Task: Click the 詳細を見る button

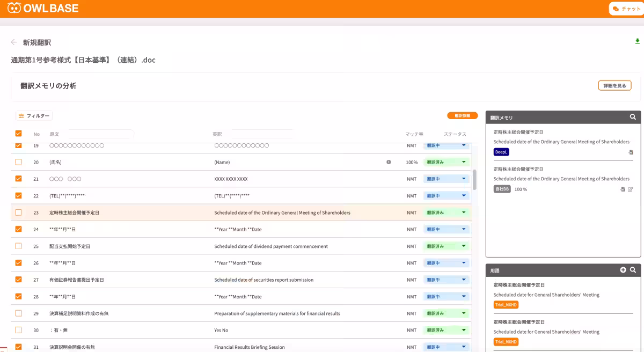Action: tap(614, 86)
